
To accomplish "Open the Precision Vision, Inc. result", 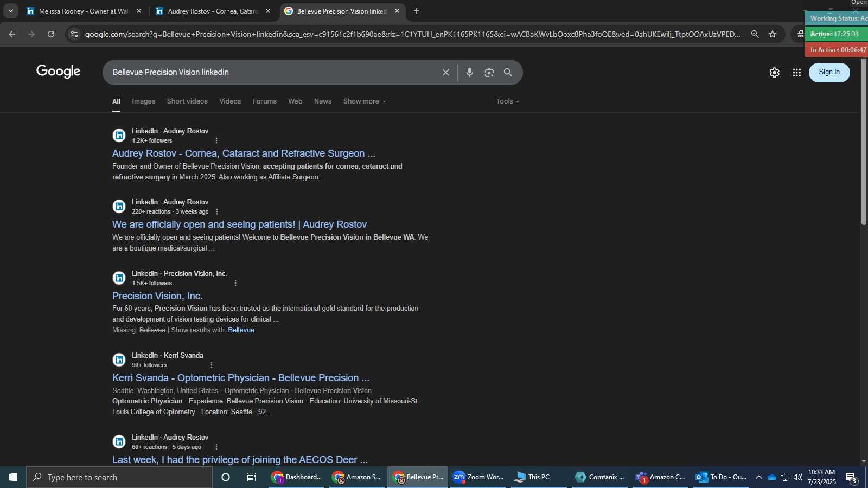I will tap(157, 296).
